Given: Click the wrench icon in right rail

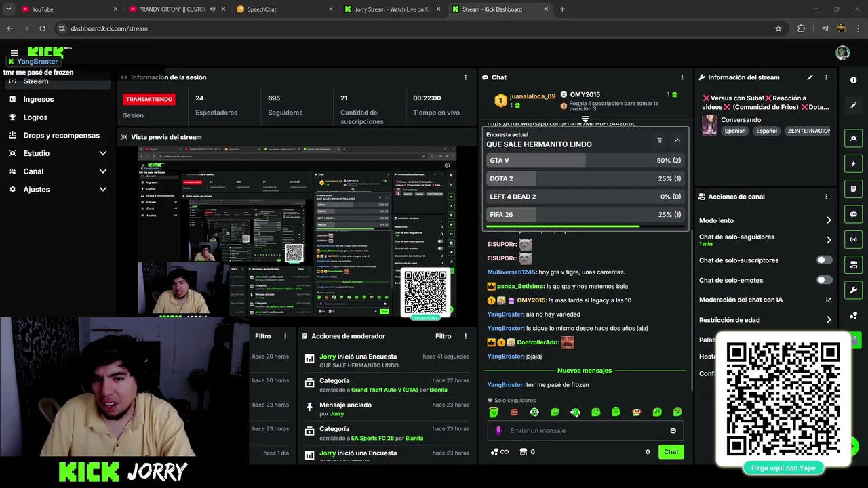Looking at the screenshot, I should (853, 290).
